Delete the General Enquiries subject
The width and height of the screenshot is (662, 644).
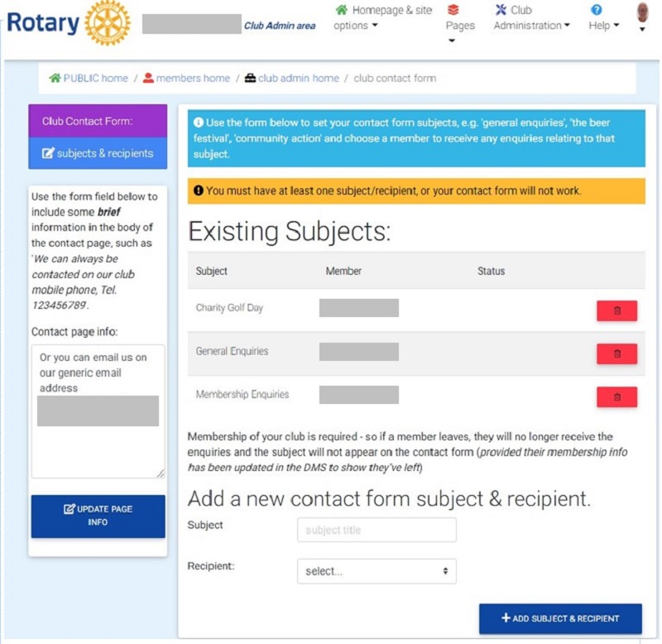[616, 353]
